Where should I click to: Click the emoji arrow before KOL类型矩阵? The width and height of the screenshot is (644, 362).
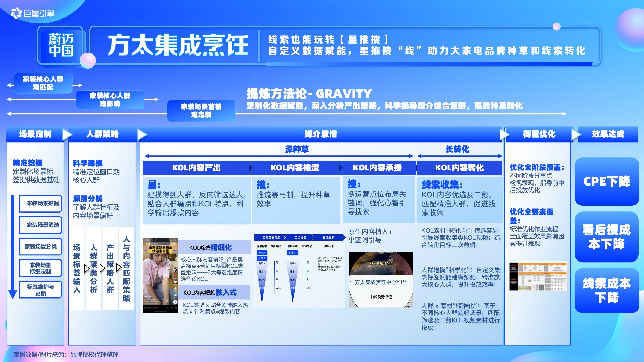point(224,265)
